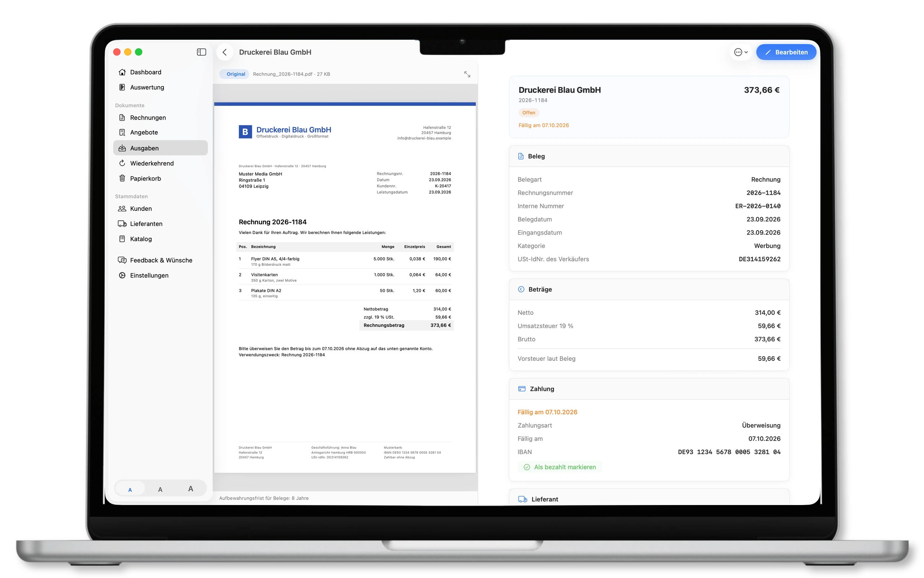Click the Papierkorb trash icon
Image resolution: width=924 pixels, height=578 pixels.
[122, 178]
